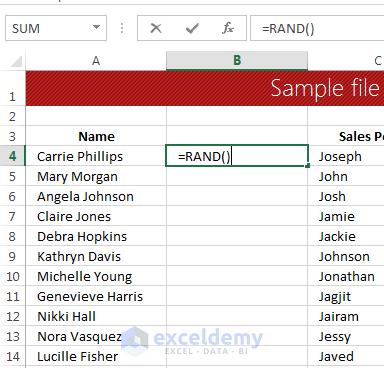Viewport: 384px width, 368px height.
Task: Select column A header
Action: (96, 61)
